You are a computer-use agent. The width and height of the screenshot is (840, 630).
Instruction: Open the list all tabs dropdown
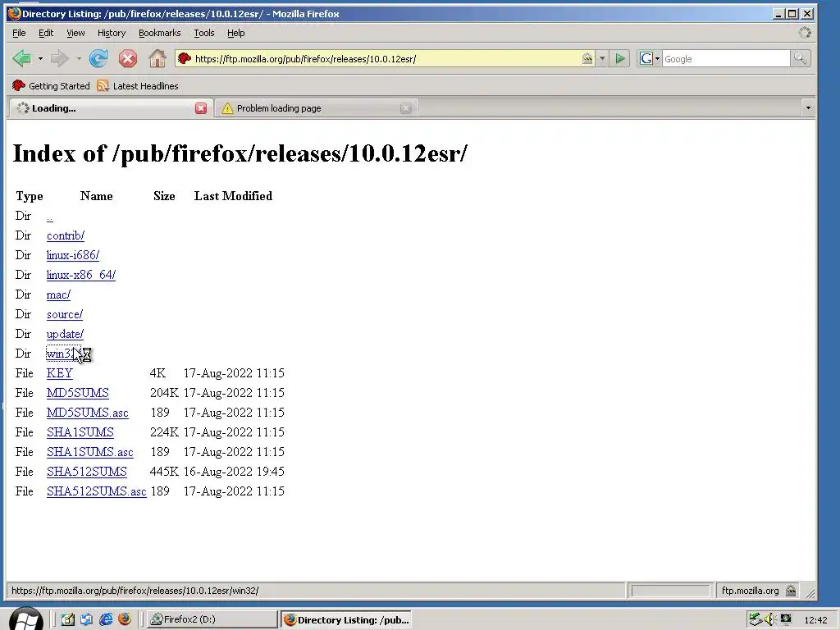pyautogui.click(x=808, y=108)
